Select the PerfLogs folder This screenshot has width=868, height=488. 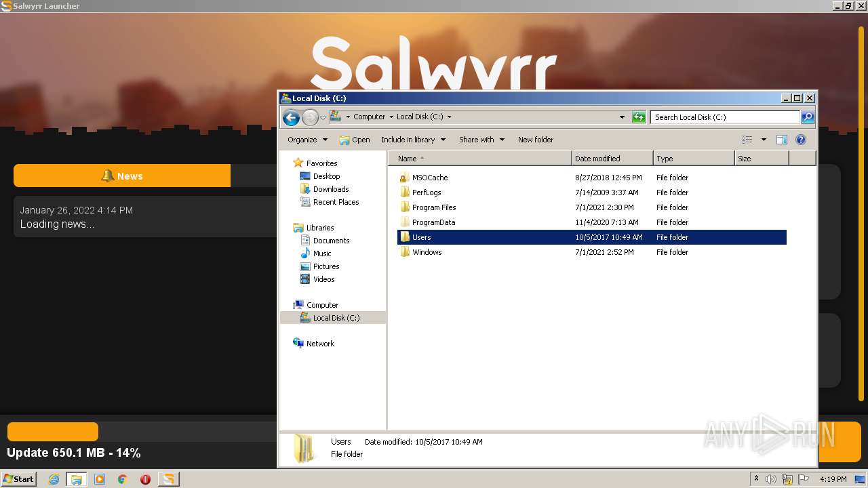click(x=427, y=192)
